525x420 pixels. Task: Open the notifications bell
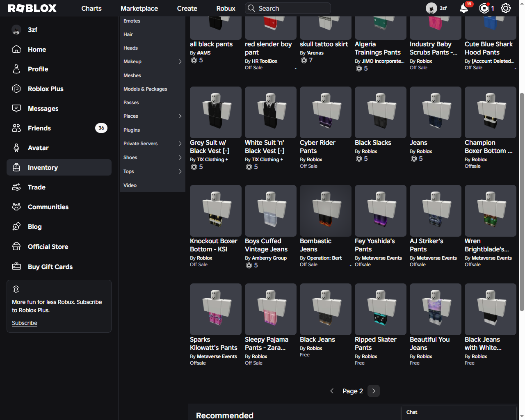pos(464,8)
